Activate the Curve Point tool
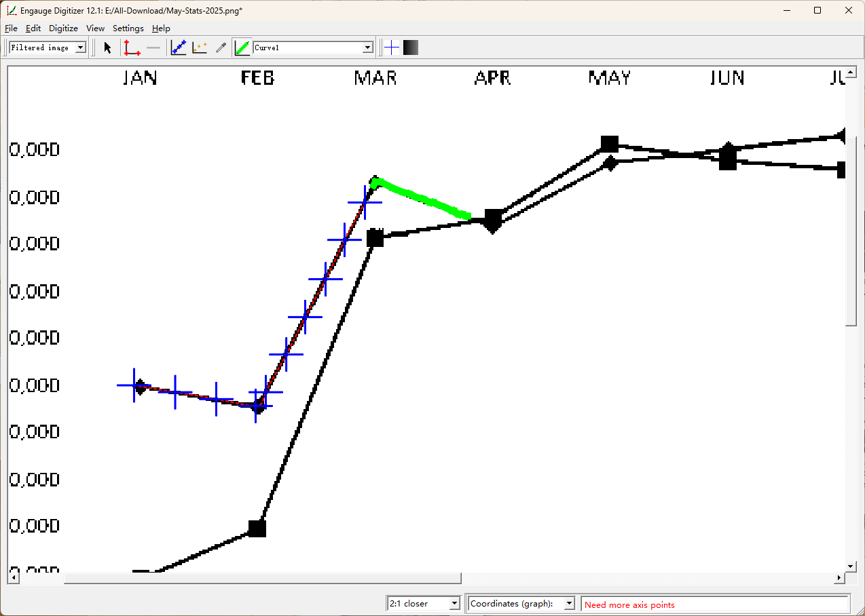The image size is (865, 616). pos(178,47)
